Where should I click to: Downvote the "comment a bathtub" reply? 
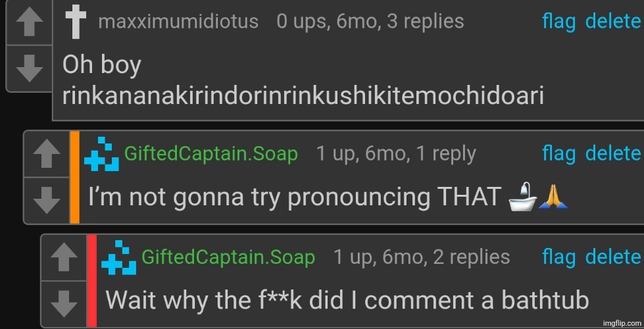64,305
